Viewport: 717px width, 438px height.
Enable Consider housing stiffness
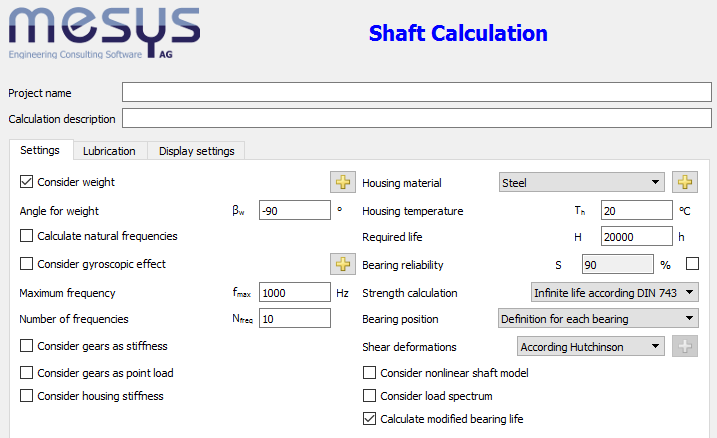click(27, 396)
